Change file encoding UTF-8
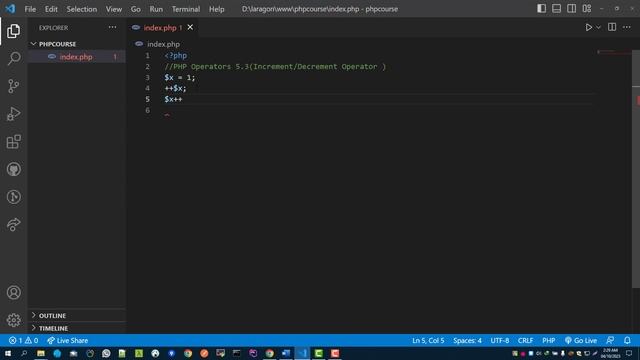The height and width of the screenshot is (360, 640). click(x=500, y=340)
